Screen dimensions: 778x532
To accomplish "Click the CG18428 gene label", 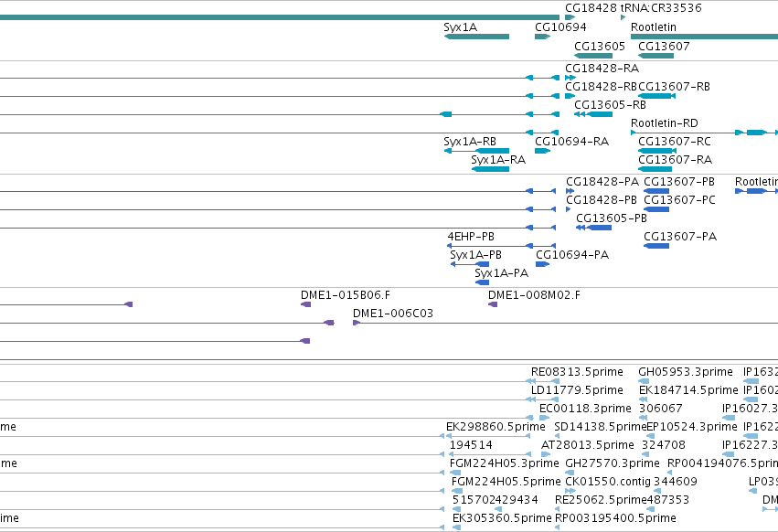I will 591,8.
